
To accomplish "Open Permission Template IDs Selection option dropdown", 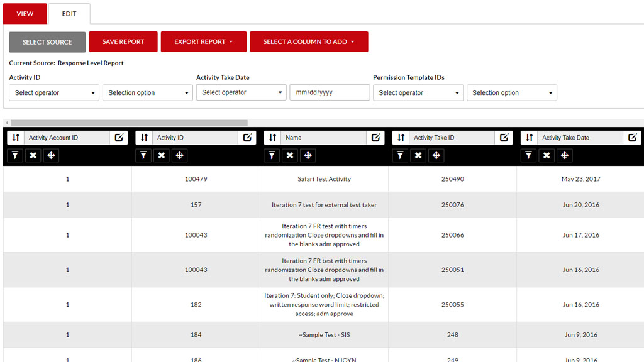I will coord(512,93).
